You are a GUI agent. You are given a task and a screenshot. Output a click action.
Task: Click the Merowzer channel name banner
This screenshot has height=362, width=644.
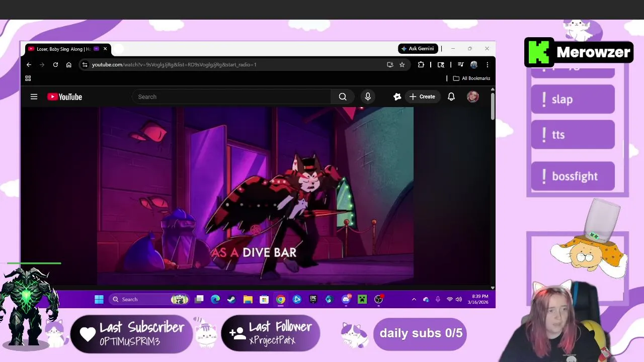pyautogui.click(x=579, y=52)
